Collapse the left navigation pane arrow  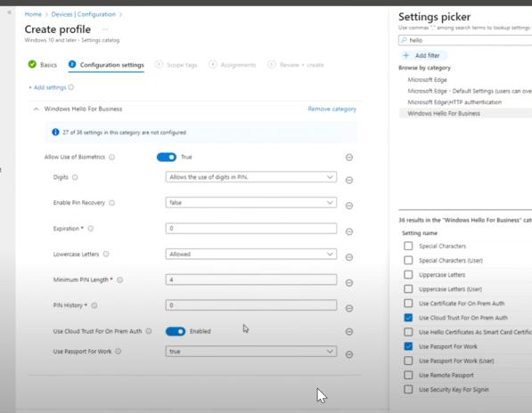tap(9, 12)
